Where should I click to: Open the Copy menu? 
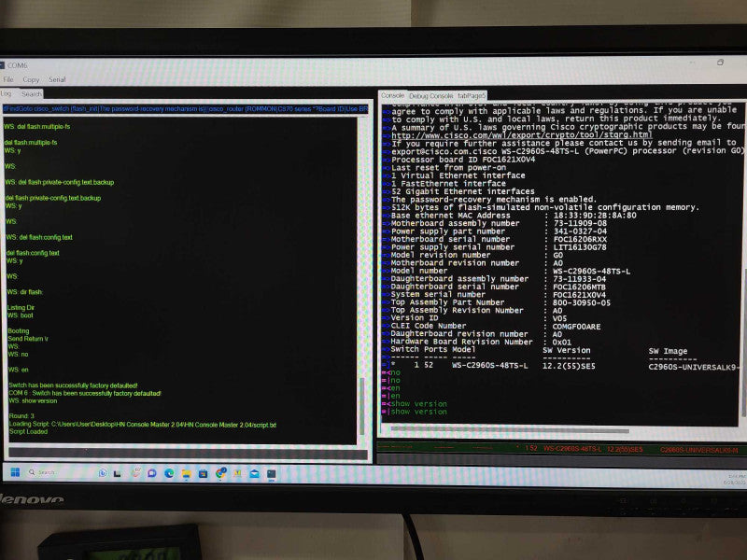coord(31,80)
